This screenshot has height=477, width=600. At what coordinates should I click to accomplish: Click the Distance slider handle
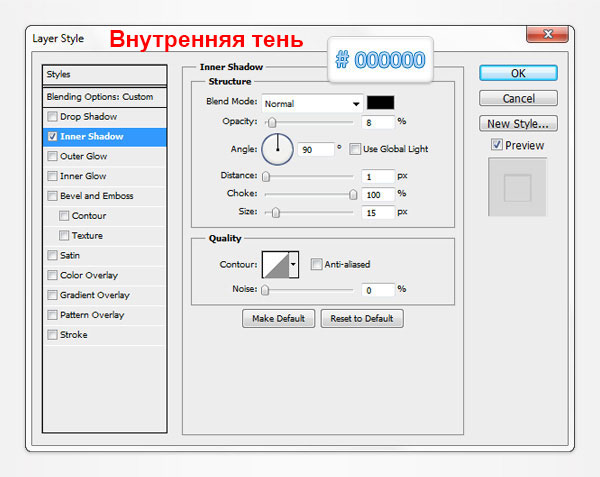coord(266,176)
